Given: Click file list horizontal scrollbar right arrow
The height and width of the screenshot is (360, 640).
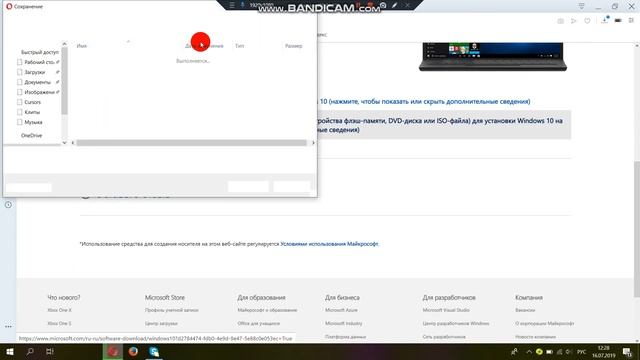Looking at the screenshot, I should pyautogui.click(x=313, y=143).
